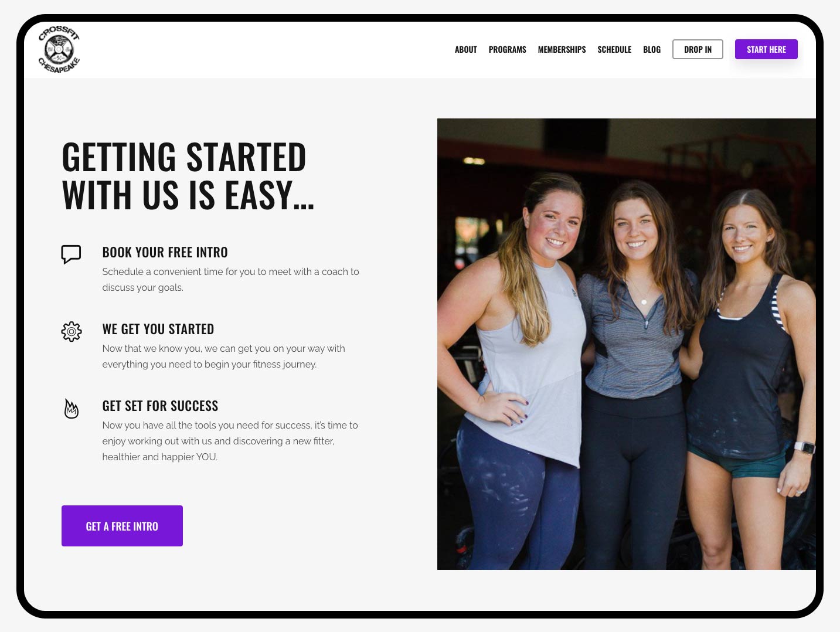840x632 pixels.
Task: Open the Blog link
Action: 652,50
